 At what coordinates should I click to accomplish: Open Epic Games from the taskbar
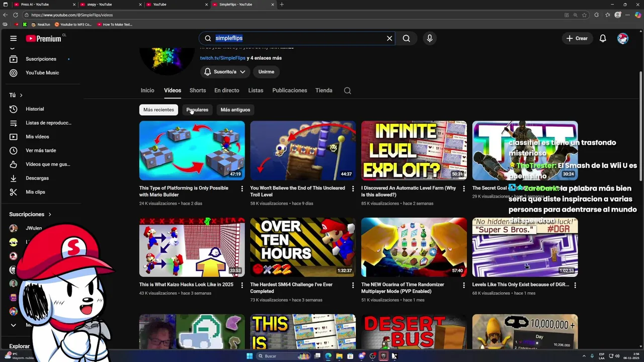[x=383, y=356]
